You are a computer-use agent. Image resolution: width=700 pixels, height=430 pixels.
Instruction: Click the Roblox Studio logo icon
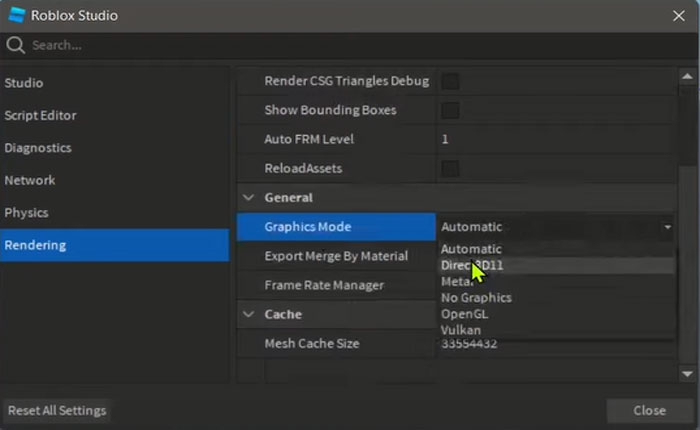17,15
